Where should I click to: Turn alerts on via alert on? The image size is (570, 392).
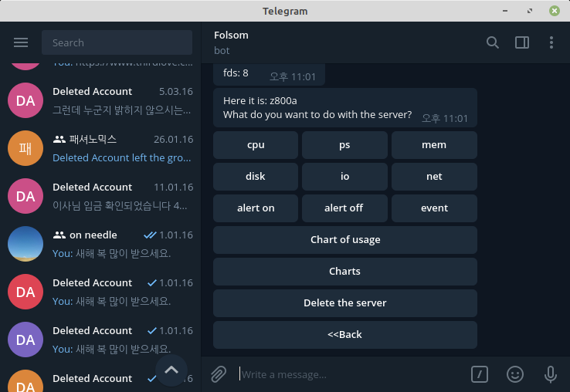(256, 208)
